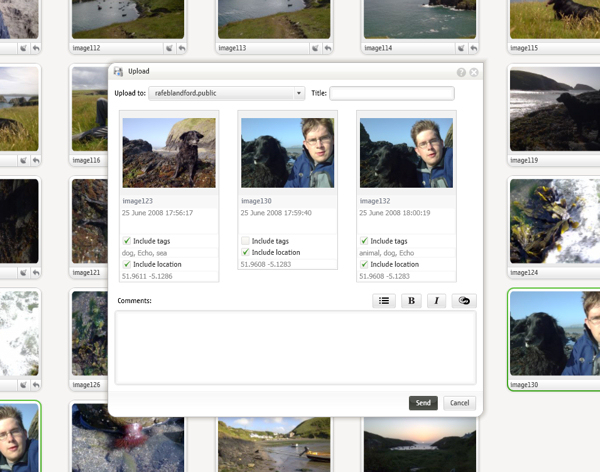Disable Include location for image123
The width and height of the screenshot is (600, 472).
127,264
